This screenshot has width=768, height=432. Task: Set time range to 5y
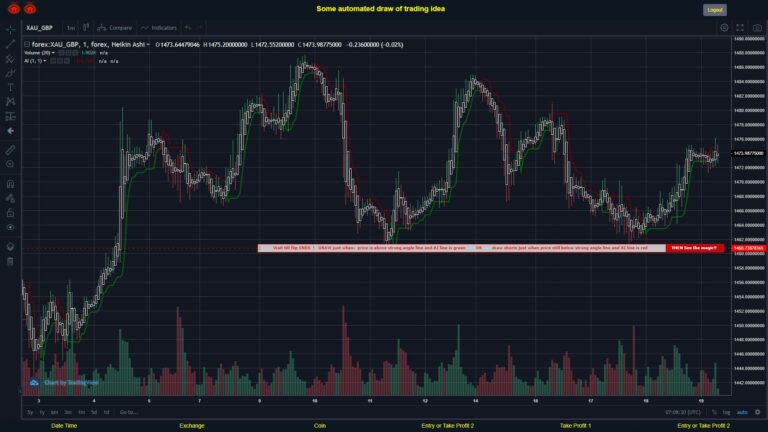30,412
